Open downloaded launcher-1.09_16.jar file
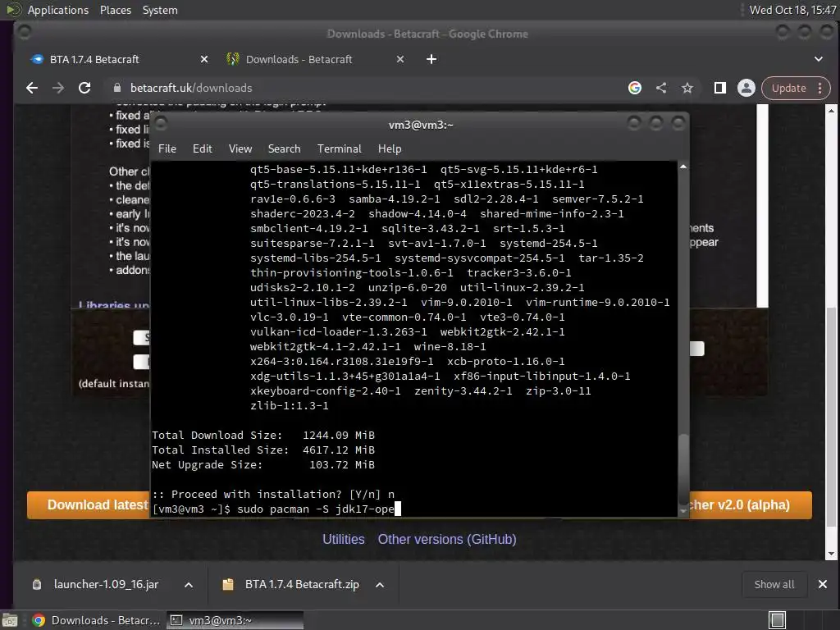Viewport: 840px width, 630px height. [106, 584]
